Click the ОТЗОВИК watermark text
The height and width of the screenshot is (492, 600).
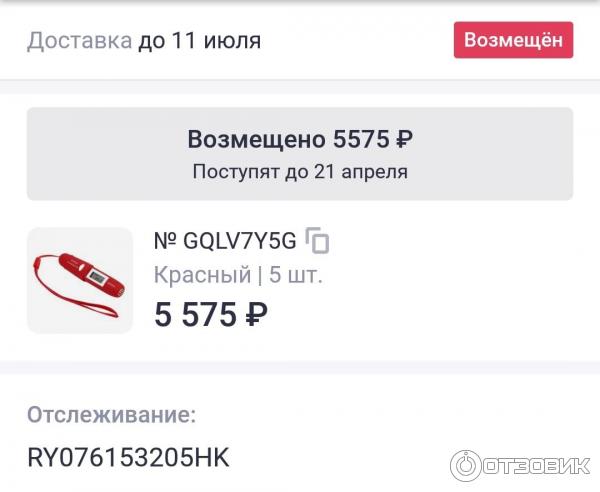(x=536, y=466)
